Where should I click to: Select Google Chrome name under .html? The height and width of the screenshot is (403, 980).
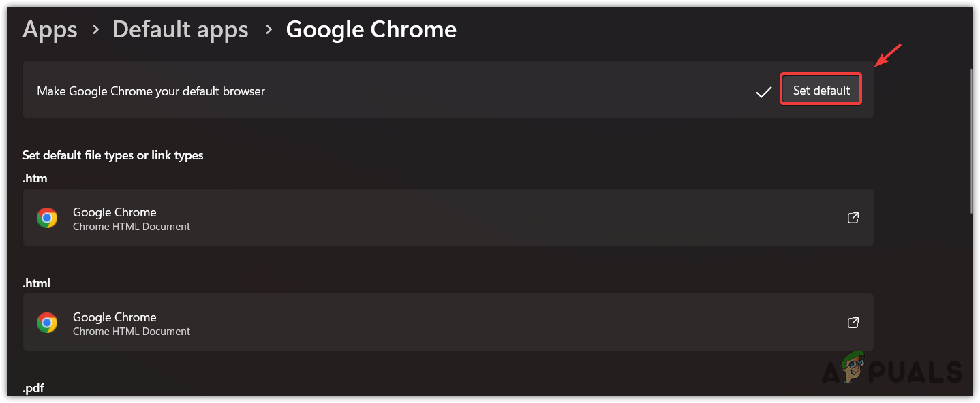(x=114, y=317)
